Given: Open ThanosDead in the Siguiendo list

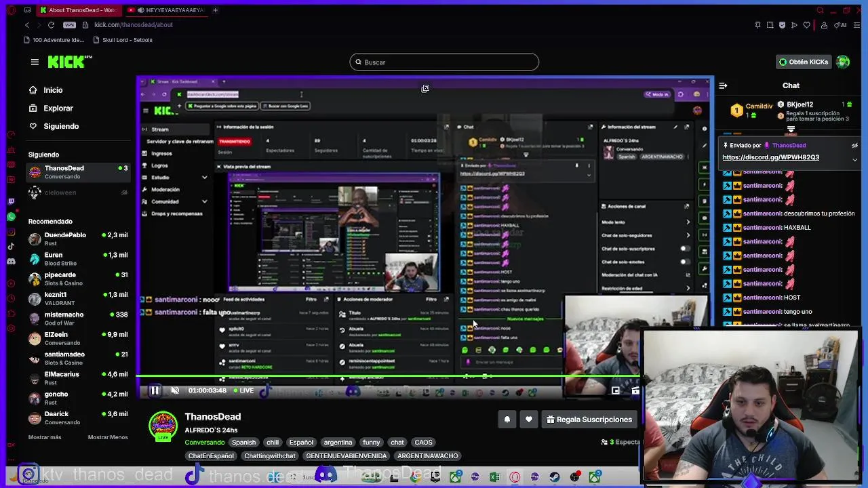Looking at the screenshot, I should 79,172.
